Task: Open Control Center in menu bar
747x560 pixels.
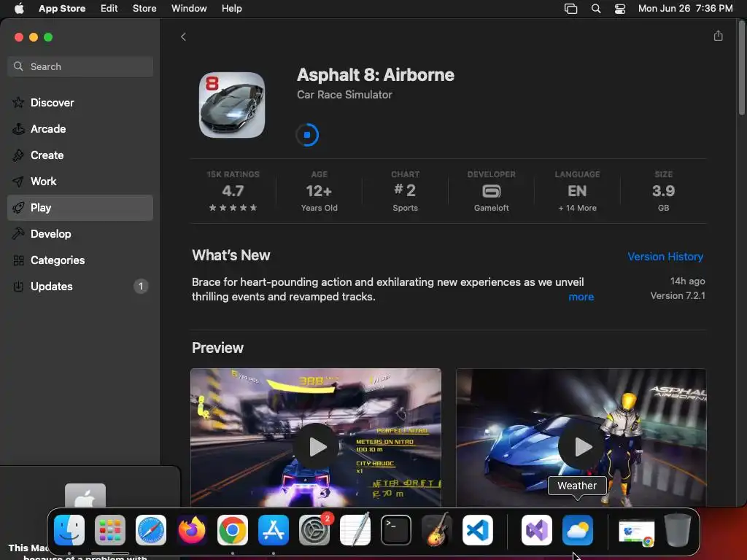Action: pos(620,9)
